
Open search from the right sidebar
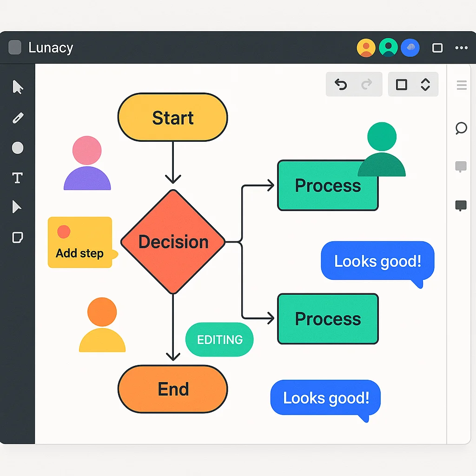pos(461,129)
